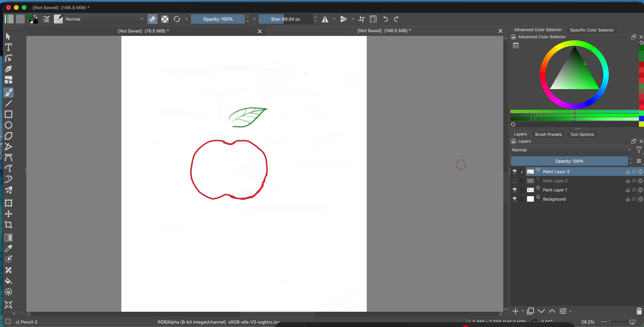Select the Color Sampler eyedropper tool
The height and width of the screenshot is (327, 644).
[x=8, y=248]
